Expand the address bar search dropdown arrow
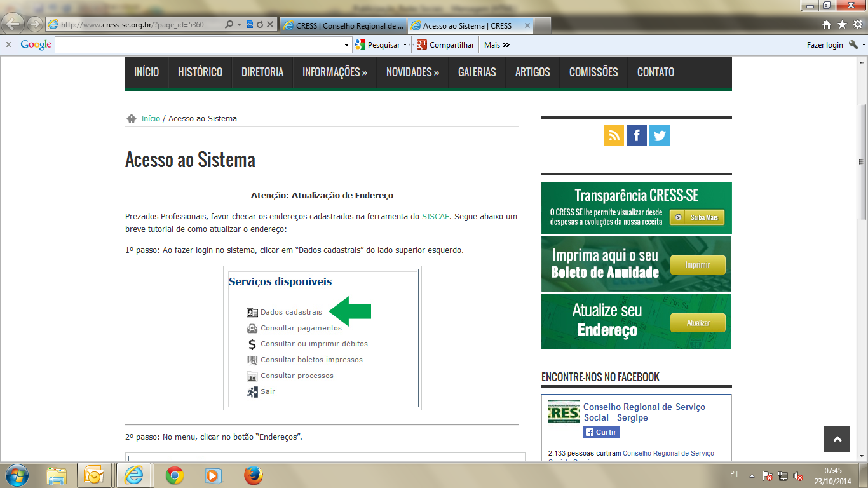Image resolution: width=868 pixels, height=488 pixels. click(x=239, y=25)
